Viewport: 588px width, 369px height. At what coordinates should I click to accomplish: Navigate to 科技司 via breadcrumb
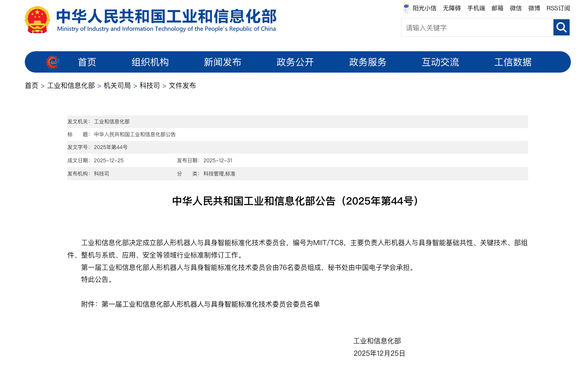[x=148, y=85]
